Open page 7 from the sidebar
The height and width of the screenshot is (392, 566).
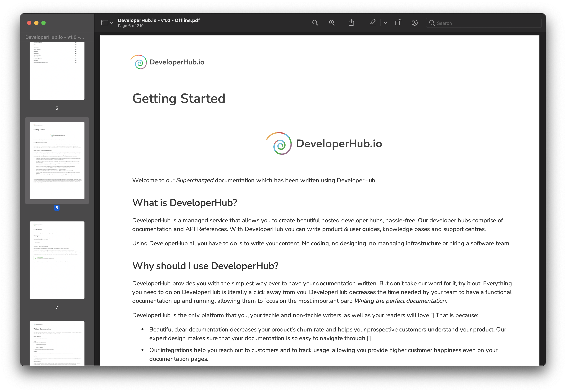tap(57, 260)
